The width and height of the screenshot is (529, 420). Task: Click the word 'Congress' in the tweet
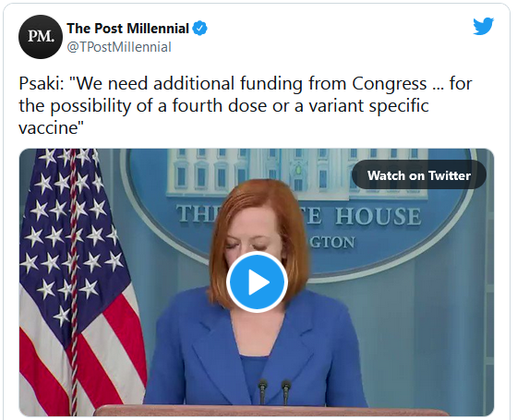click(390, 84)
